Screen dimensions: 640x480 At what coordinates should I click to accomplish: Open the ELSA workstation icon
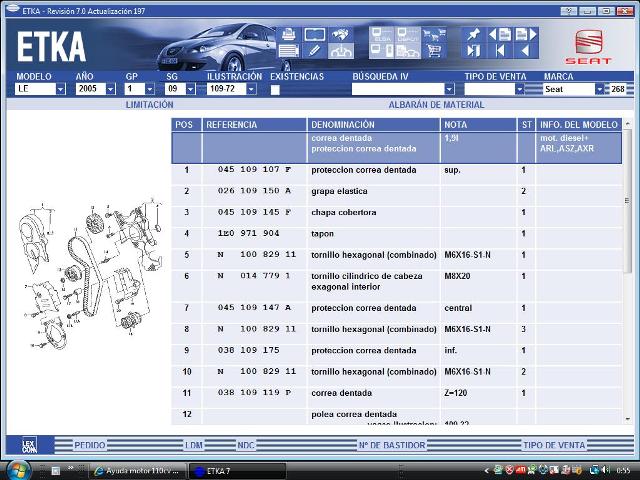[382, 34]
